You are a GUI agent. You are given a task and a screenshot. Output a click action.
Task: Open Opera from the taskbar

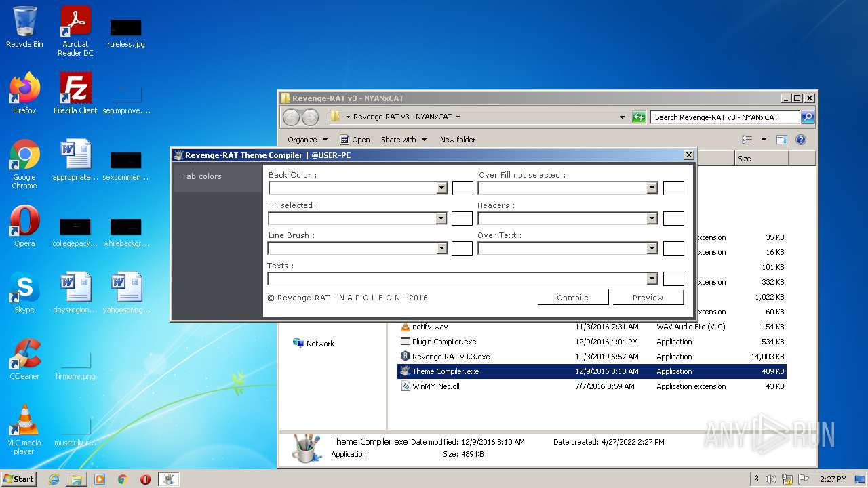pyautogui.click(x=145, y=479)
